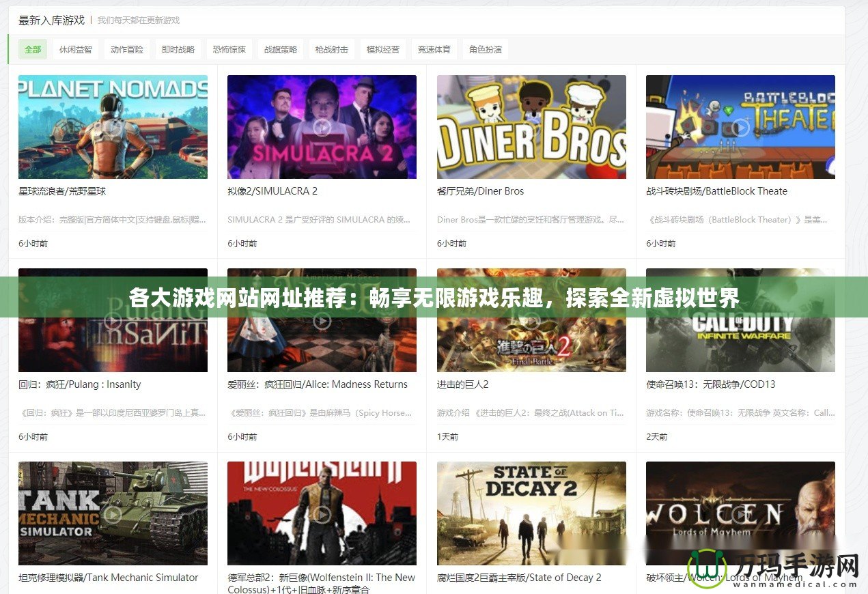
Task: Click 6小时前 timestamp under BattleBlock Theater card
Action: pyautogui.click(x=660, y=244)
